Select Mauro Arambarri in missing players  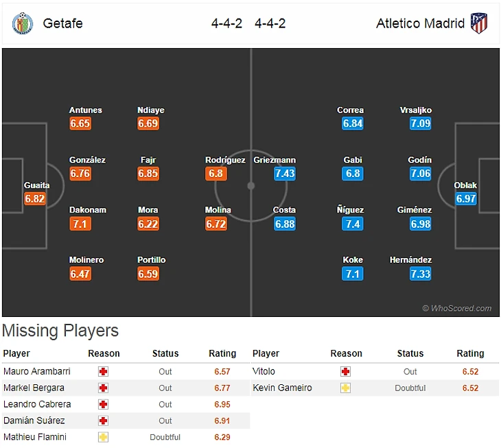36,371
